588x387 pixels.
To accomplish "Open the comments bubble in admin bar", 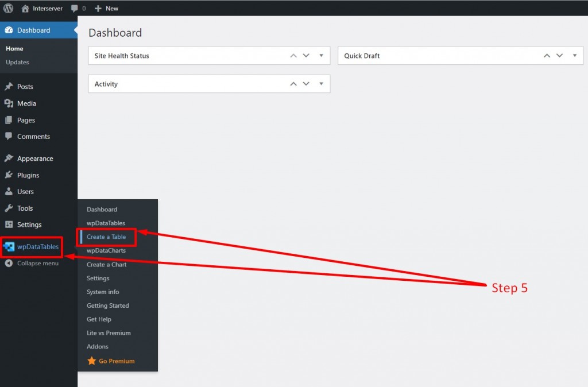I will click(74, 8).
